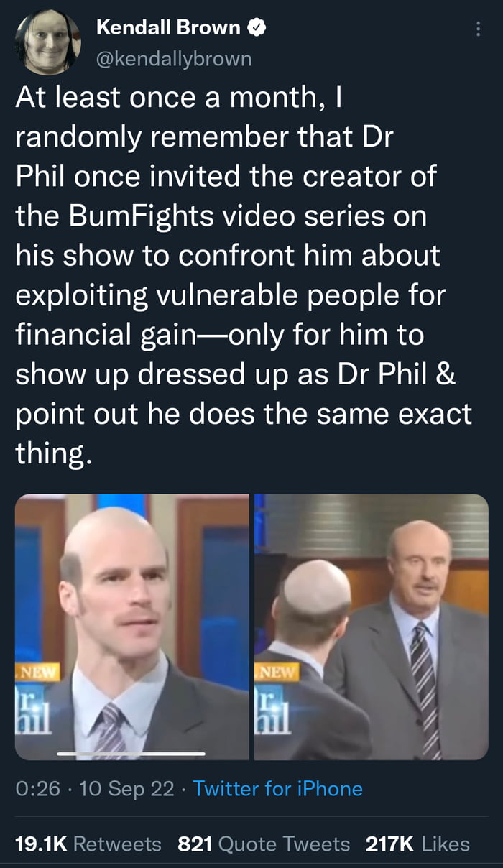Click the verified badge beside Kendall Brown

click(257, 28)
